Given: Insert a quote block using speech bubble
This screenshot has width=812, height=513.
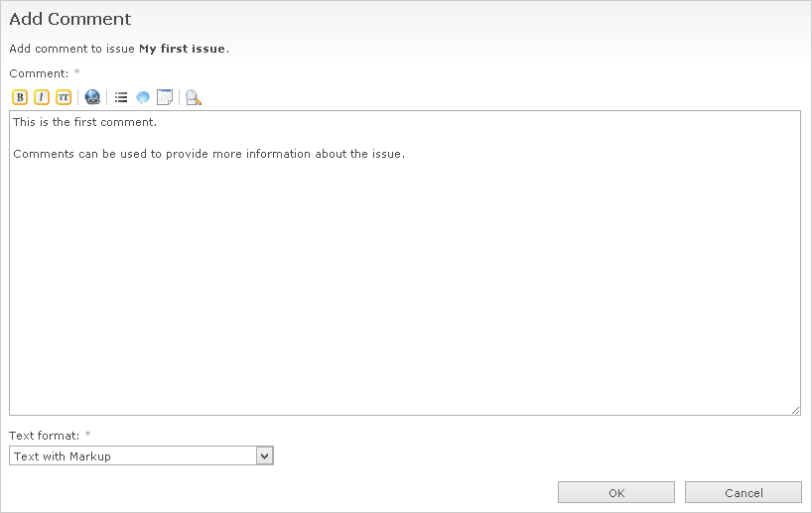Looking at the screenshot, I should click(x=143, y=97).
